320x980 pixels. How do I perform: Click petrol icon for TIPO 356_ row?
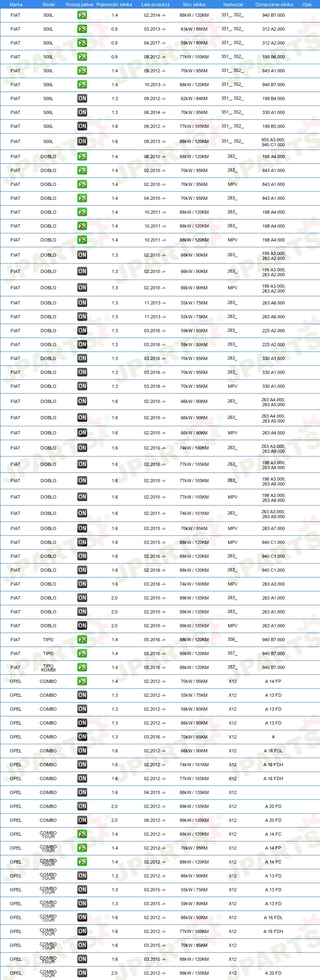pos(82,640)
